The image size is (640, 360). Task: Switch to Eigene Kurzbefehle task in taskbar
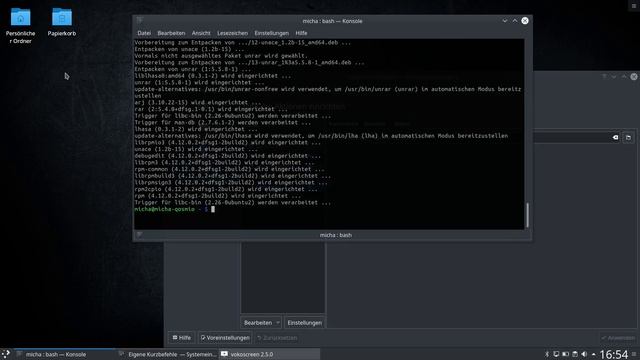pyautogui.click(x=167, y=354)
